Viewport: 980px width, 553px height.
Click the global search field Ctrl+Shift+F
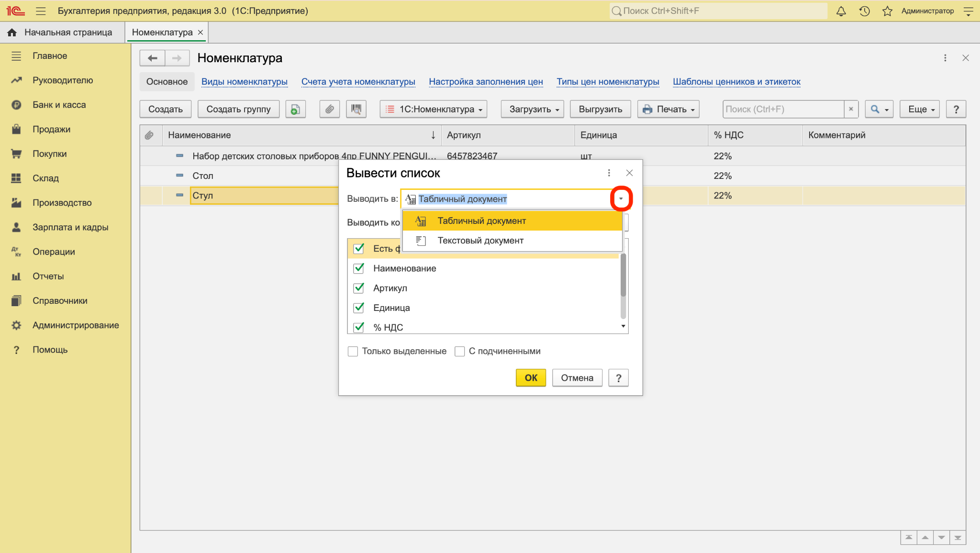[718, 11]
